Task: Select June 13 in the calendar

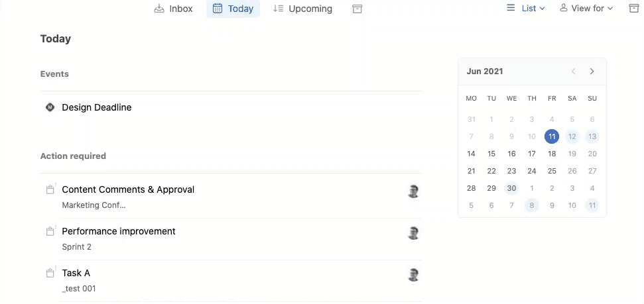Action: pos(592,136)
